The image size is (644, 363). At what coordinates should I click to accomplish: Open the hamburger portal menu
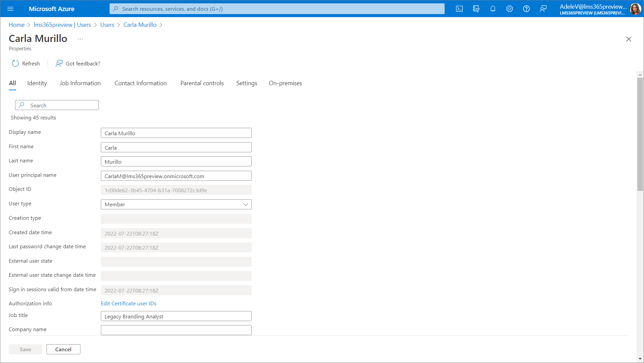click(x=10, y=9)
